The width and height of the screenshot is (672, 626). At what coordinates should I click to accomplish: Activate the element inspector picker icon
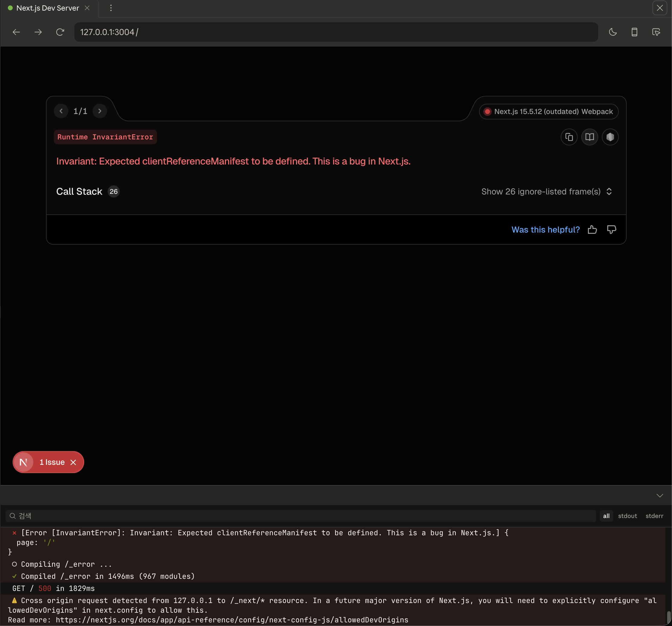tap(656, 32)
